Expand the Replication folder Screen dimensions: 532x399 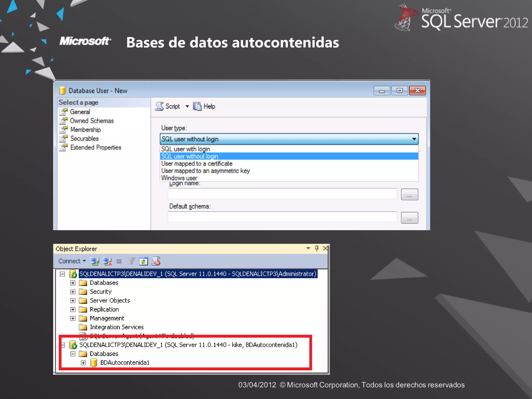tap(73, 309)
